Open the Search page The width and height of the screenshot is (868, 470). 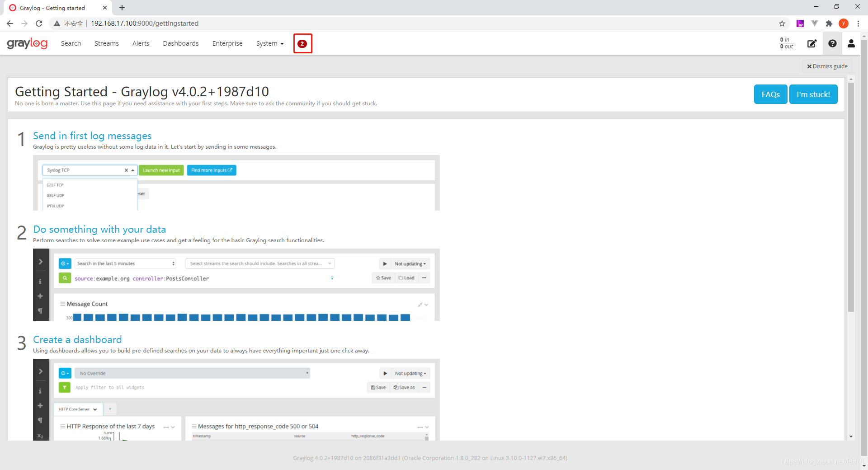(x=71, y=43)
